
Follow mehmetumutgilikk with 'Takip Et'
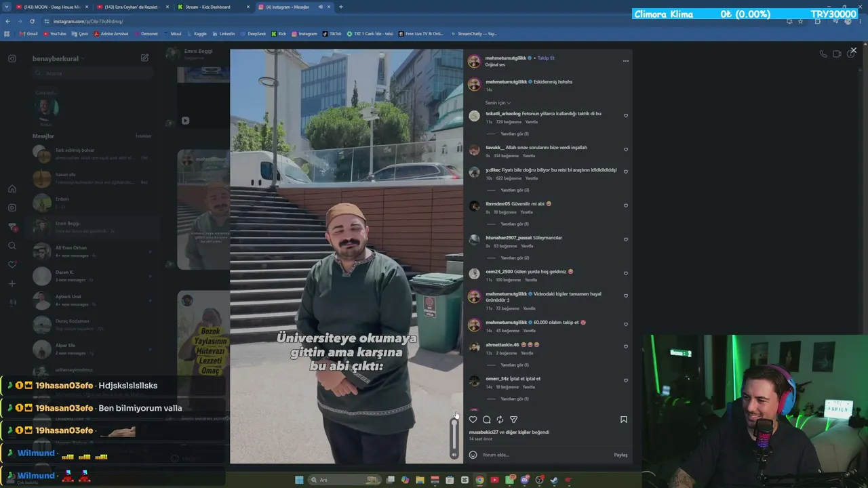point(546,58)
